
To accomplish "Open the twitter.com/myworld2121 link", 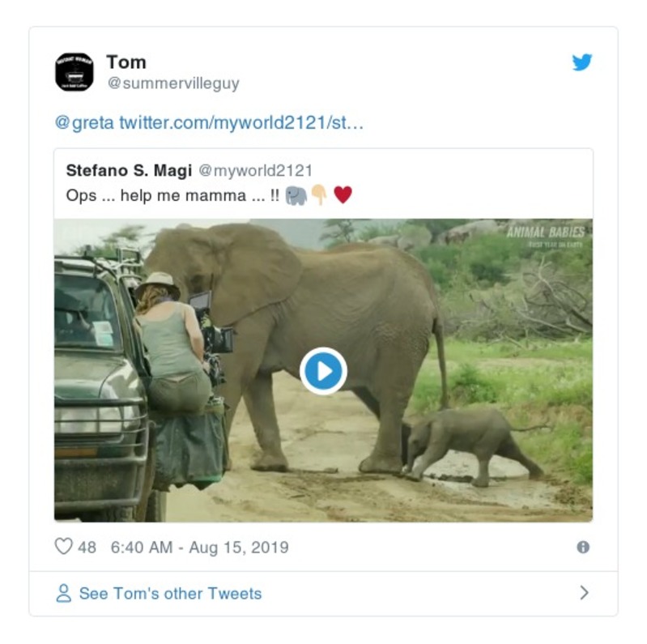I will (241, 123).
